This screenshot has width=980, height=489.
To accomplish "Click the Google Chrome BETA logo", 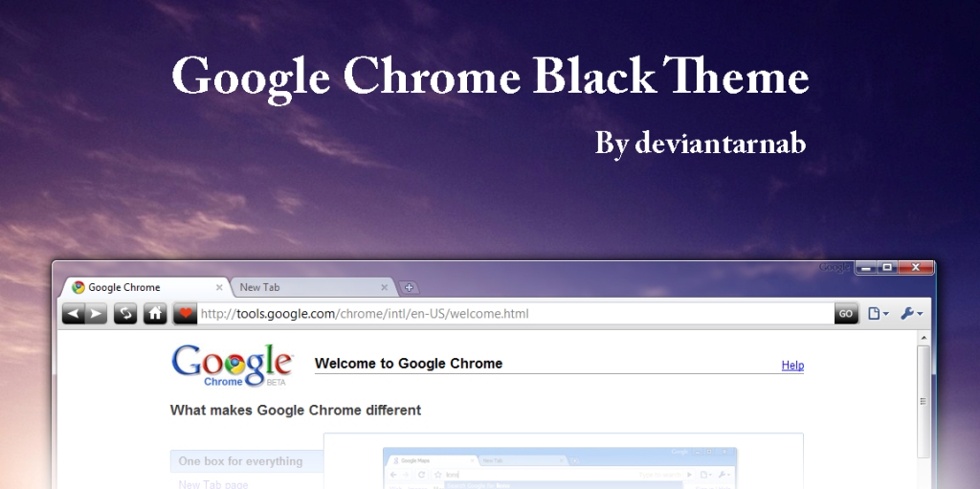I will click(232, 366).
